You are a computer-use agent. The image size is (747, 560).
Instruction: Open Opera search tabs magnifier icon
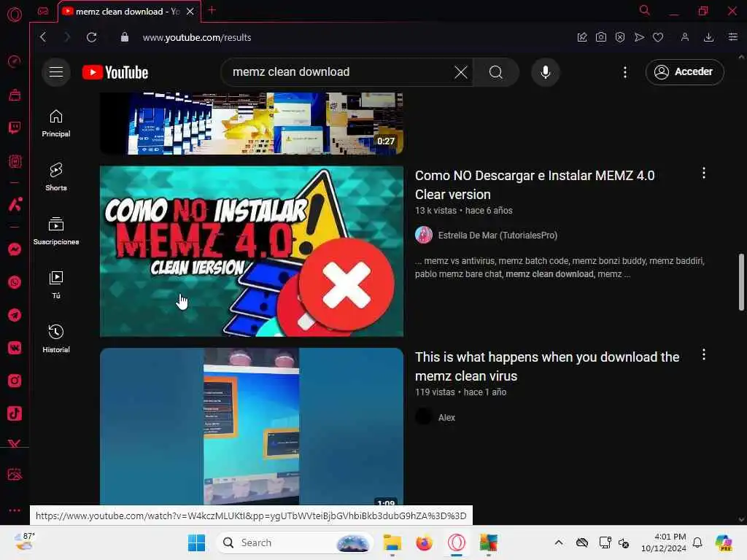coord(644,10)
